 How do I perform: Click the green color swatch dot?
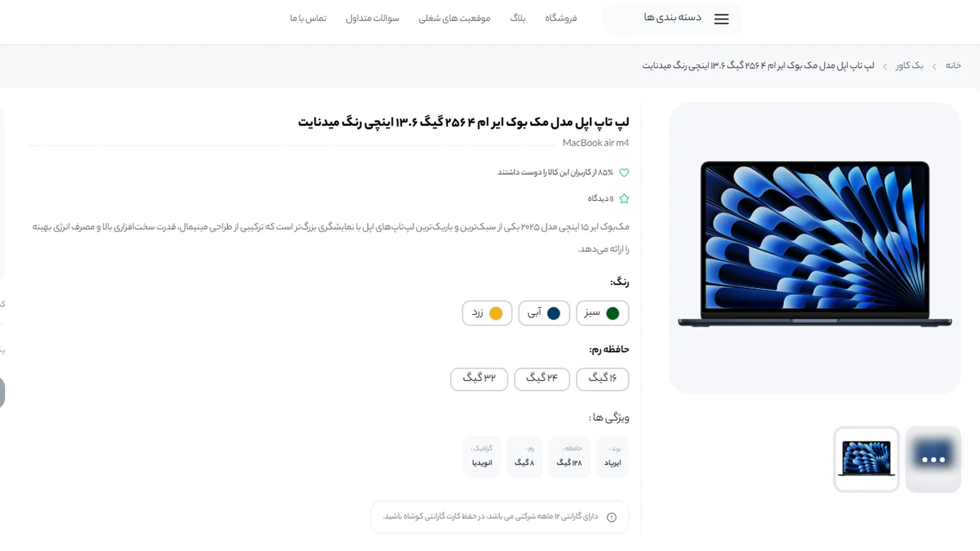pos(612,313)
